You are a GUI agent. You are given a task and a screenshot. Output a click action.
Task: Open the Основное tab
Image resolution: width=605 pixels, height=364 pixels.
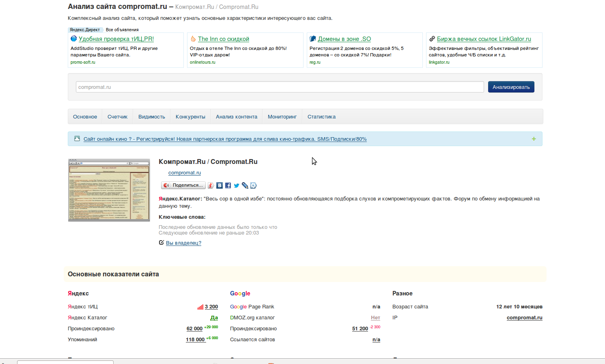(85, 116)
